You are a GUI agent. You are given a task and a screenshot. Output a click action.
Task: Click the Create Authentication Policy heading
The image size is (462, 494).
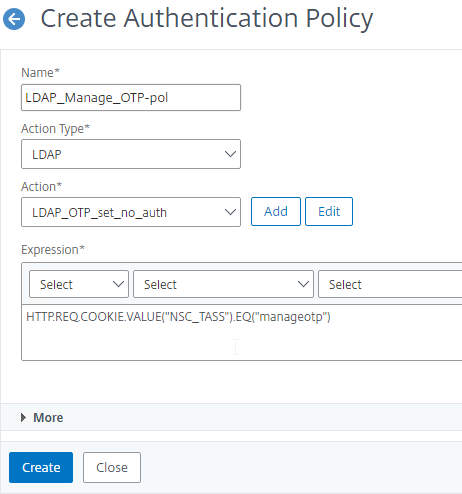[207, 18]
